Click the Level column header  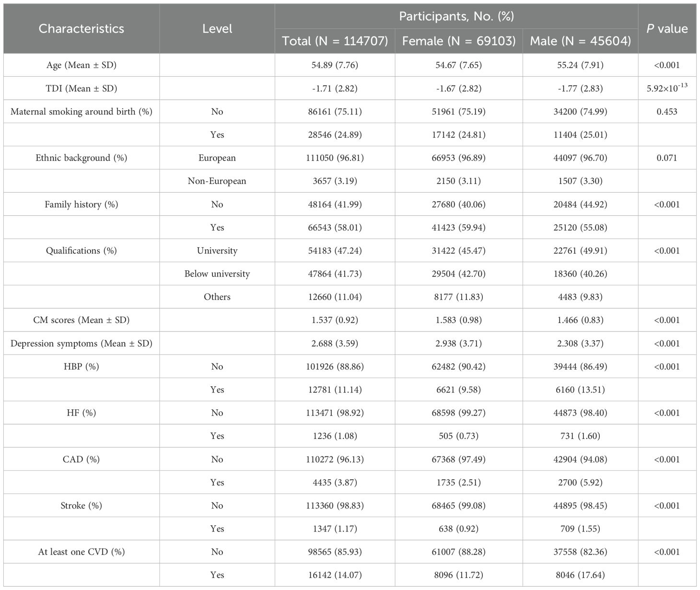217,29
